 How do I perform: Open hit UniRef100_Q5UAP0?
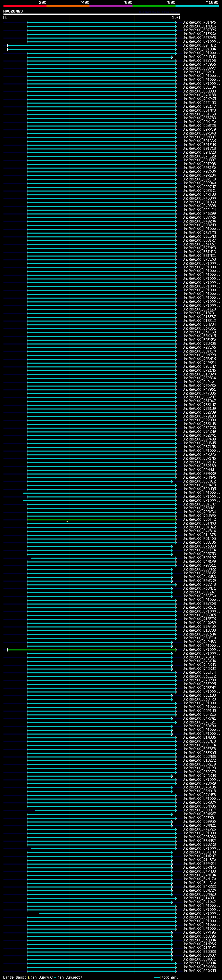199,516
